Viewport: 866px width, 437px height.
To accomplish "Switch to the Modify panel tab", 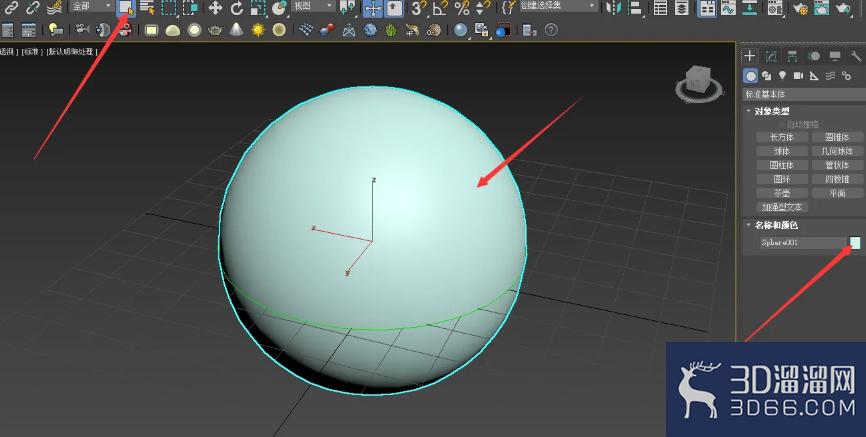I will [x=771, y=56].
